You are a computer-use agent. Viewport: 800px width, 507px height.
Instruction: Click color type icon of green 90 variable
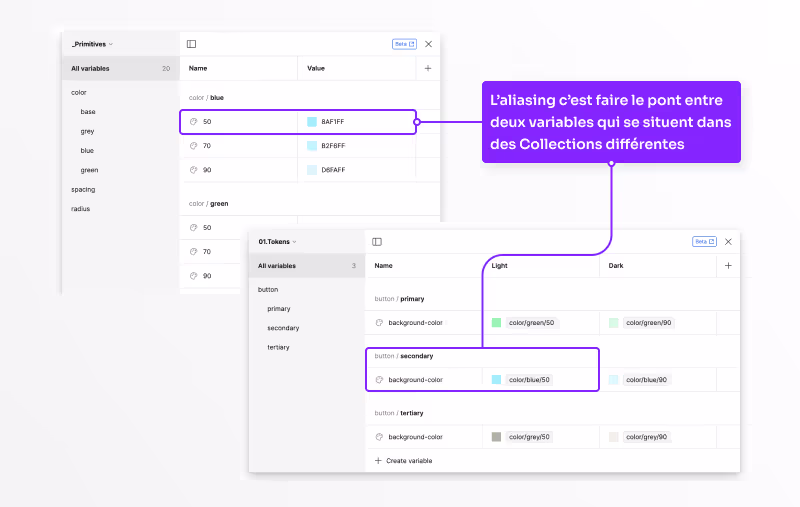pyautogui.click(x=193, y=276)
